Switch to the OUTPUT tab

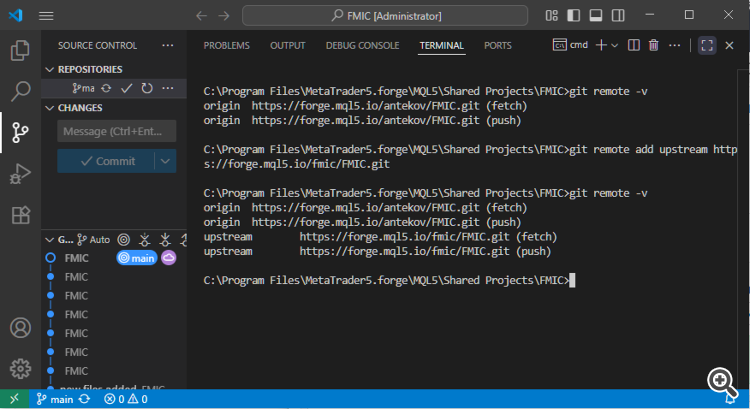click(287, 45)
